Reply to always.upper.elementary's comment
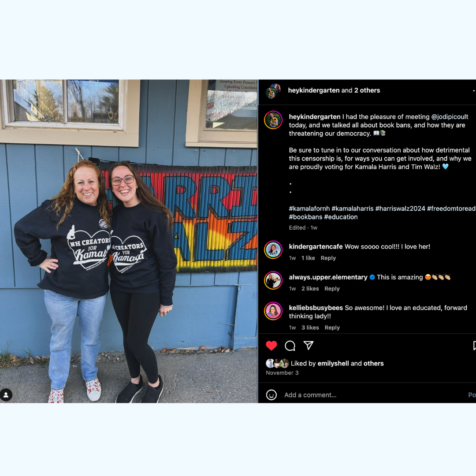Screen dimensions: 476x476 [332, 288]
